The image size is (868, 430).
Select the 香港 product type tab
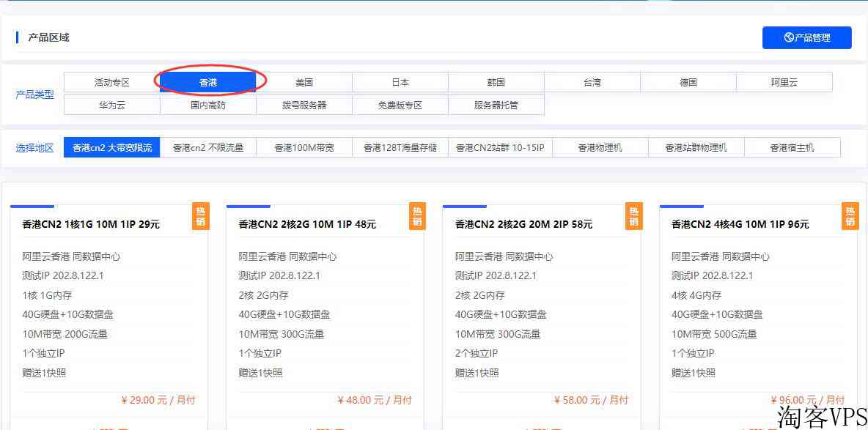(x=208, y=83)
